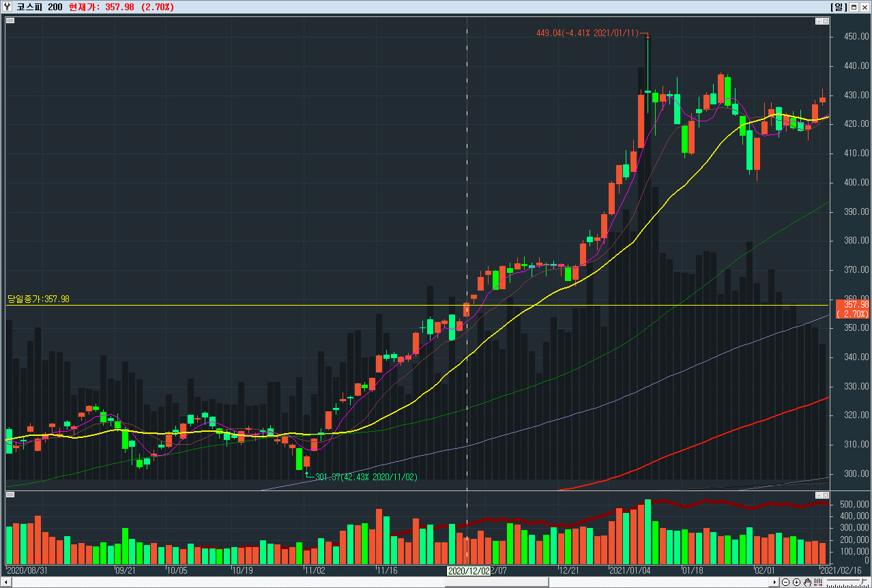Click the scroll left arrow button
This screenshot has width=872, height=588.
tap(5, 582)
